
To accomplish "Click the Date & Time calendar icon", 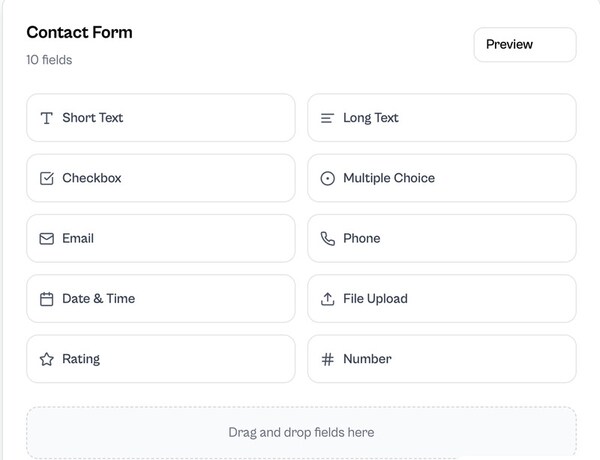I will coord(46,299).
